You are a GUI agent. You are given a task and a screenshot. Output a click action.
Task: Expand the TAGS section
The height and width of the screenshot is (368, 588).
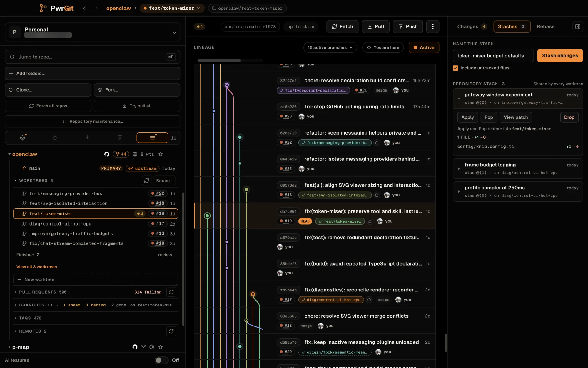point(15,318)
